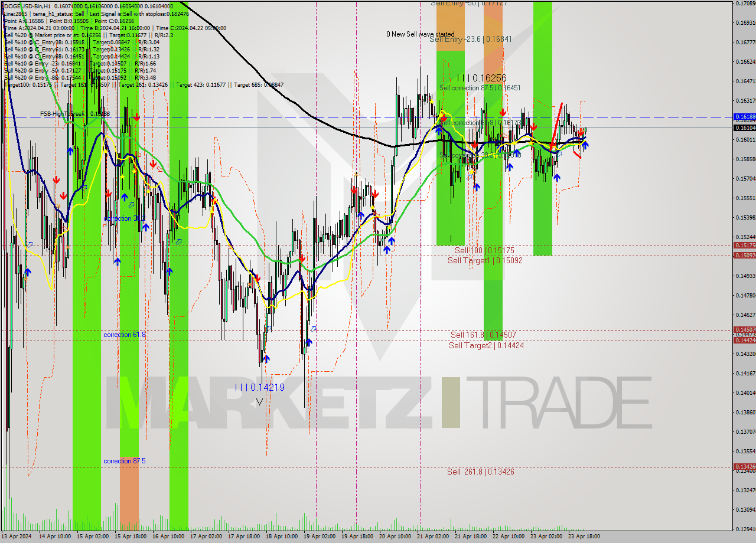The width and height of the screenshot is (756, 543).
Task: Click the '14 Apr 10:00' time label
Action: (55, 537)
